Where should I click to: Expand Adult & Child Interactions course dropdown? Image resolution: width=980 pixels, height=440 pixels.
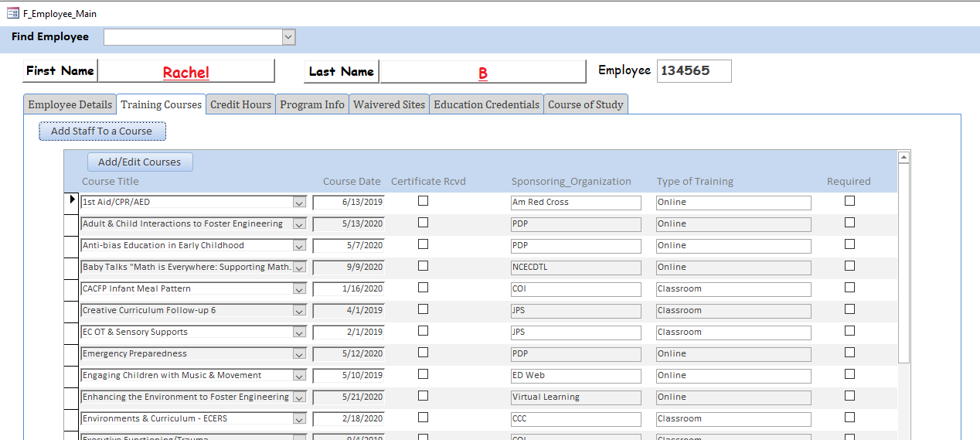299,224
